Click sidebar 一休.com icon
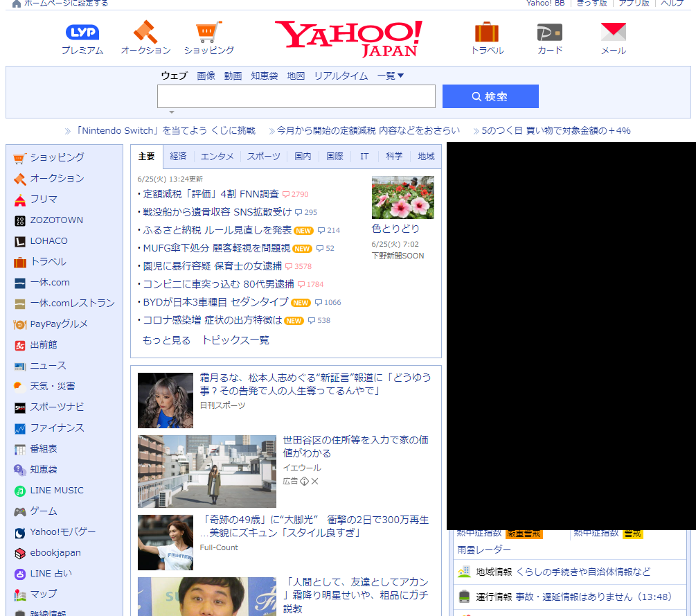The height and width of the screenshot is (616, 696). (x=20, y=283)
